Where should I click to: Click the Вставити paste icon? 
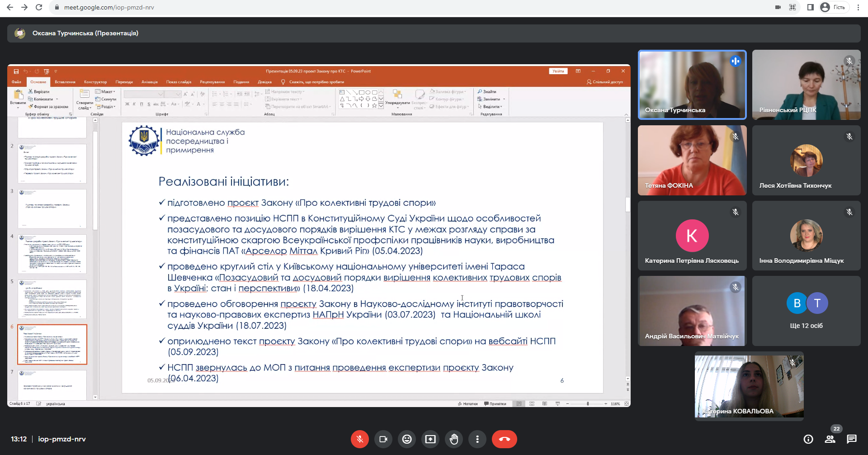click(18, 95)
